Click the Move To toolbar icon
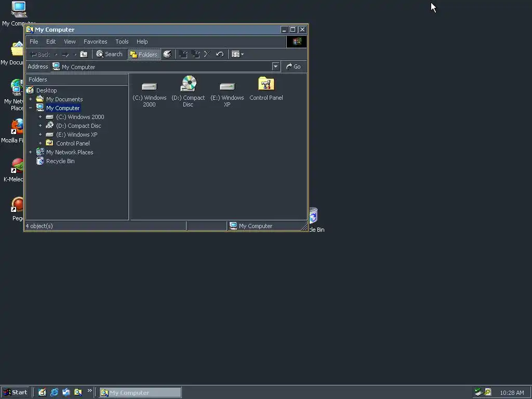The height and width of the screenshot is (399, 532). click(x=183, y=54)
